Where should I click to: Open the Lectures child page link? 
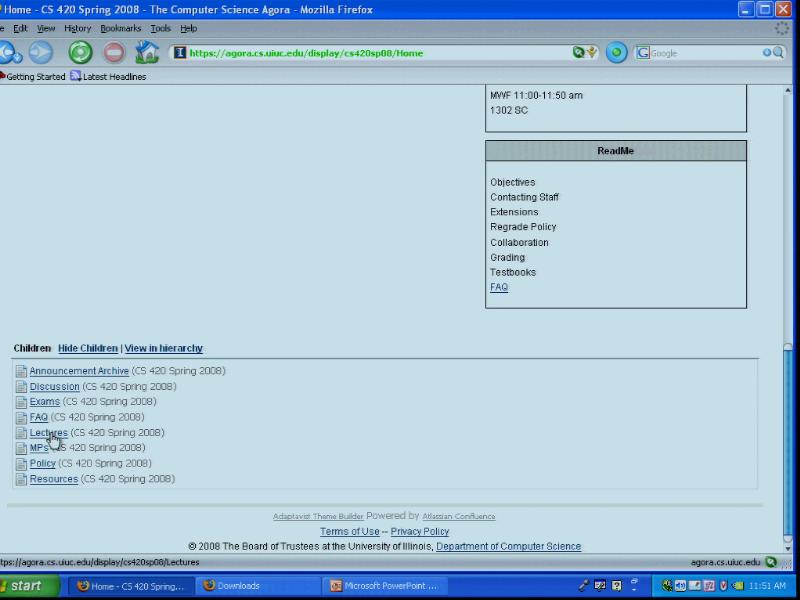[48, 433]
